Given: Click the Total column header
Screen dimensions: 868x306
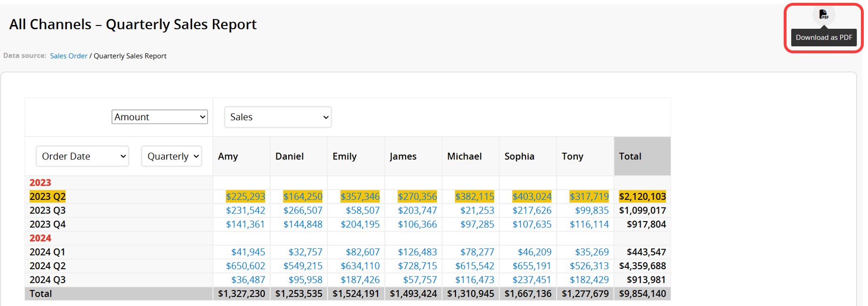Looking at the screenshot, I should [x=630, y=156].
